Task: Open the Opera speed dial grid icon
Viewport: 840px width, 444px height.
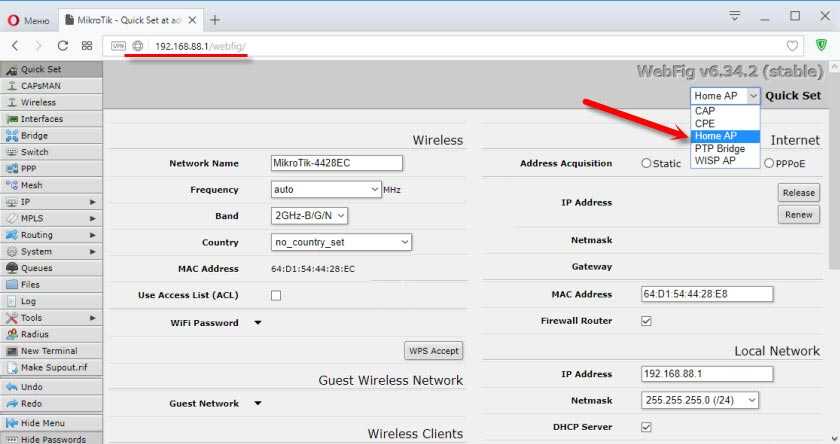Action: click(x=87, y=46)
